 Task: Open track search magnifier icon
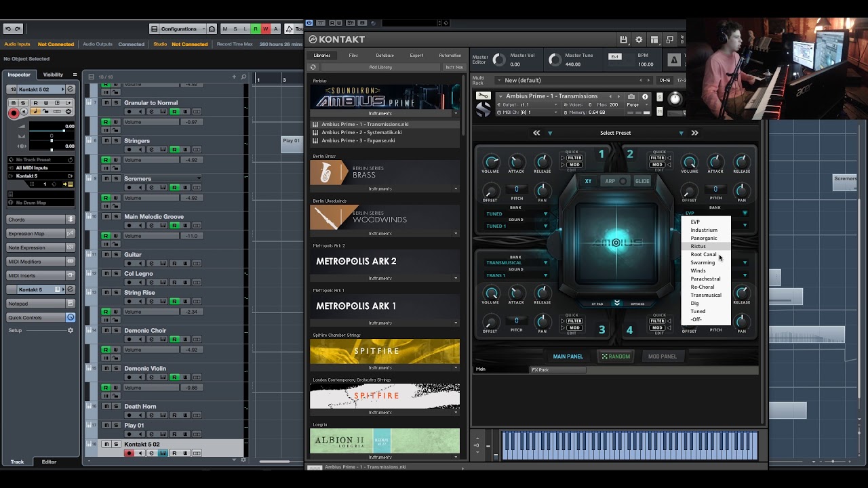click(243, 77)
